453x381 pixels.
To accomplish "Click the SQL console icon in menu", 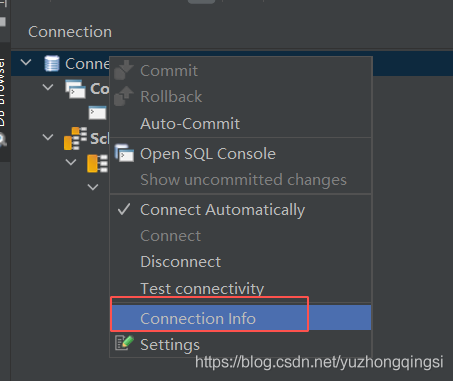I will (x=124, y=153).
